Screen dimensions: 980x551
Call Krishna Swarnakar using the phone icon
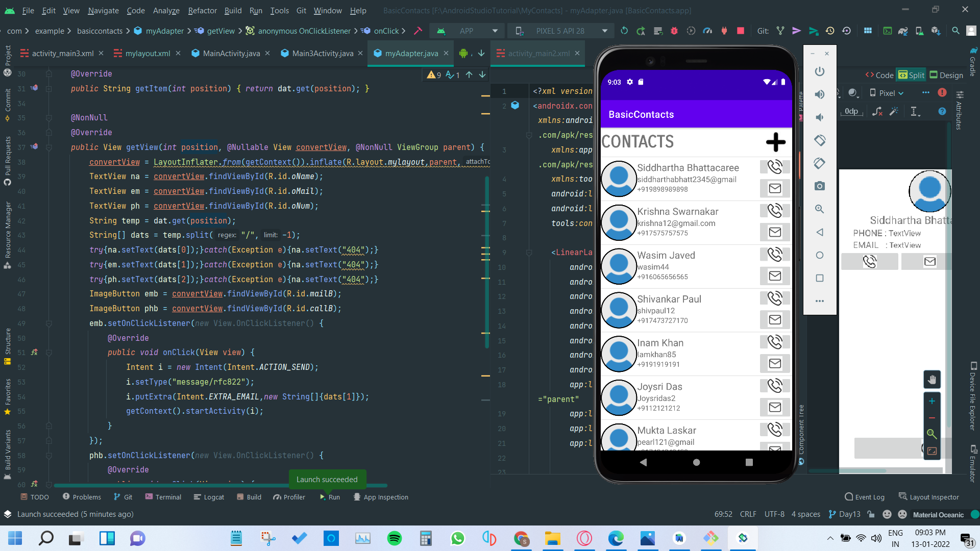coord(774,210)
